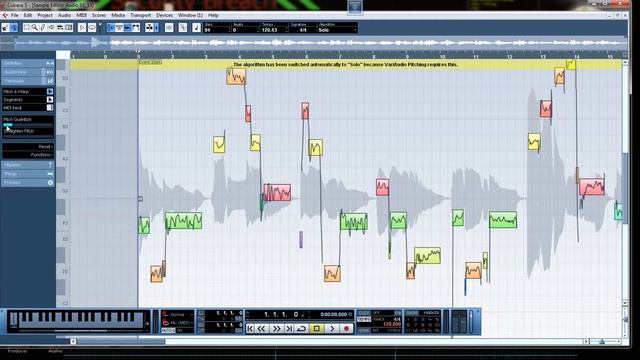Screen dimensions: 640x360
Task: Expand the Definition inspector section
Action: [28, 63]
